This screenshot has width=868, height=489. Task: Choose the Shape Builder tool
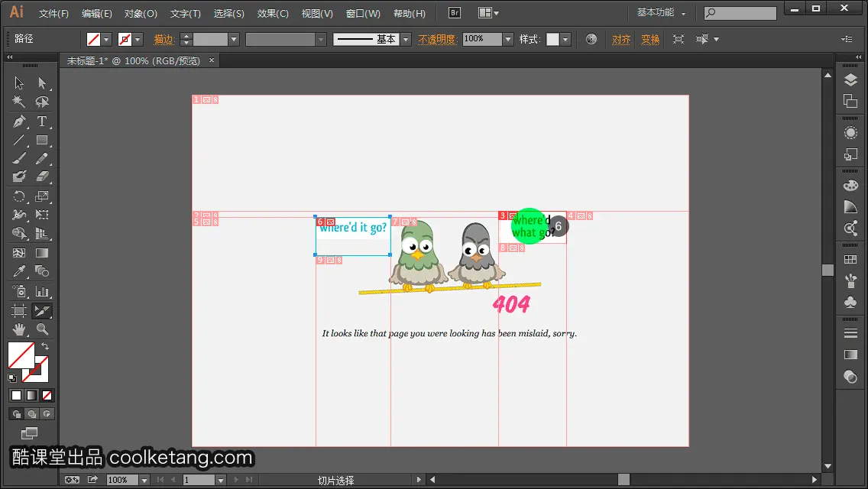19,234
